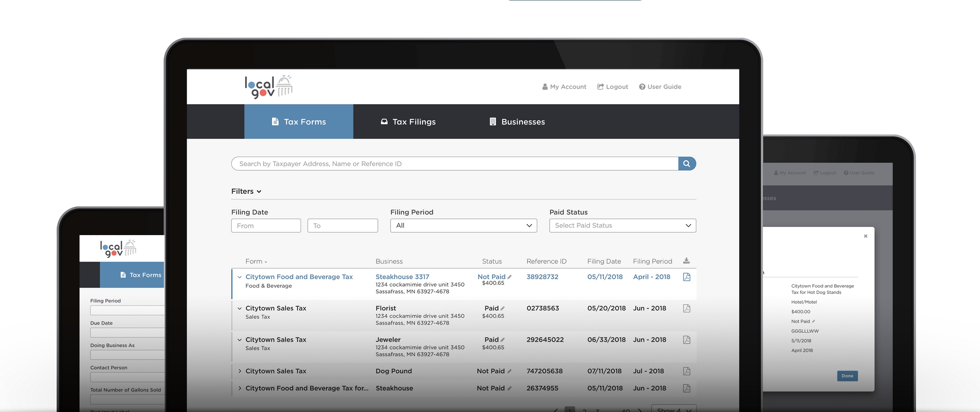Click the Form column sort arrow
The width and height of the screenshot is (980, 412).
pos(265,262)
